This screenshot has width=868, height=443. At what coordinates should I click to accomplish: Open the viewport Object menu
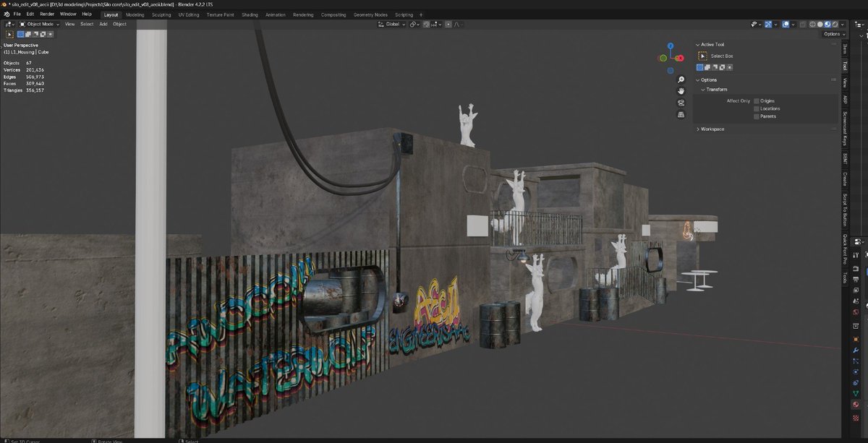point(119,24)
